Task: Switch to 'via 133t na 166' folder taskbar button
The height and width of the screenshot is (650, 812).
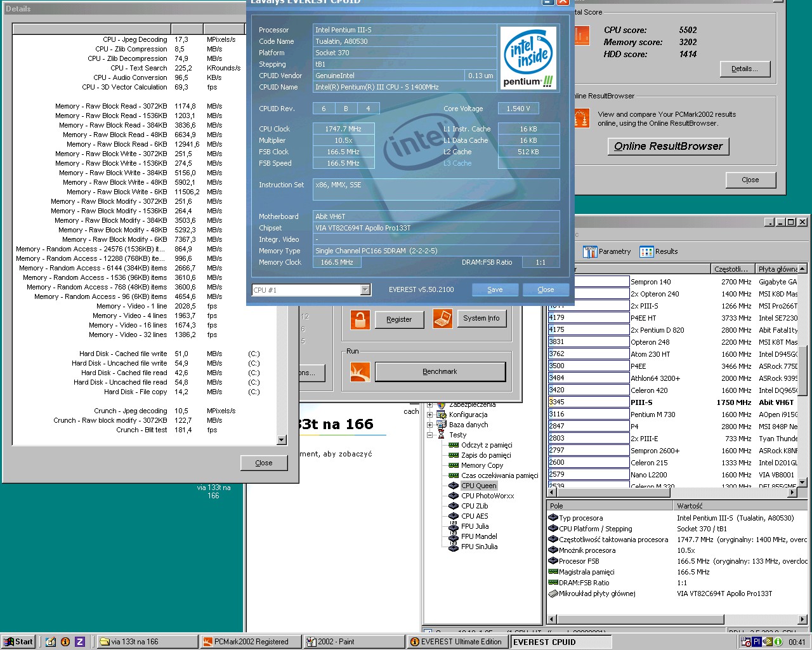Action: (147, 642)
